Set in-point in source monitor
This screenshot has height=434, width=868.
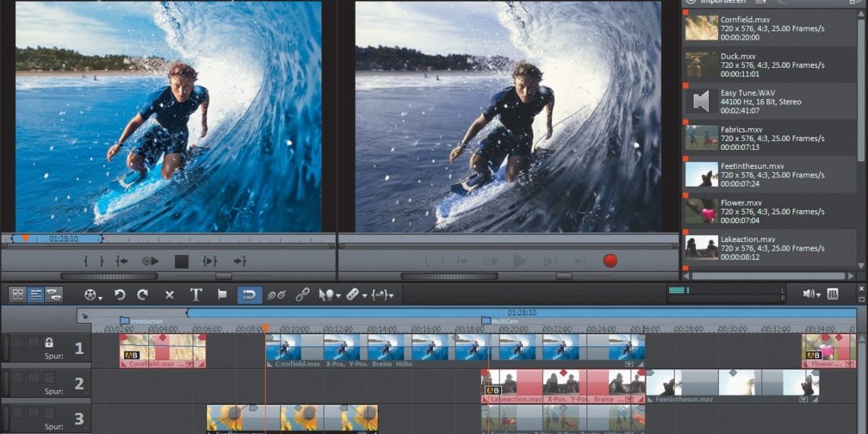86,261
